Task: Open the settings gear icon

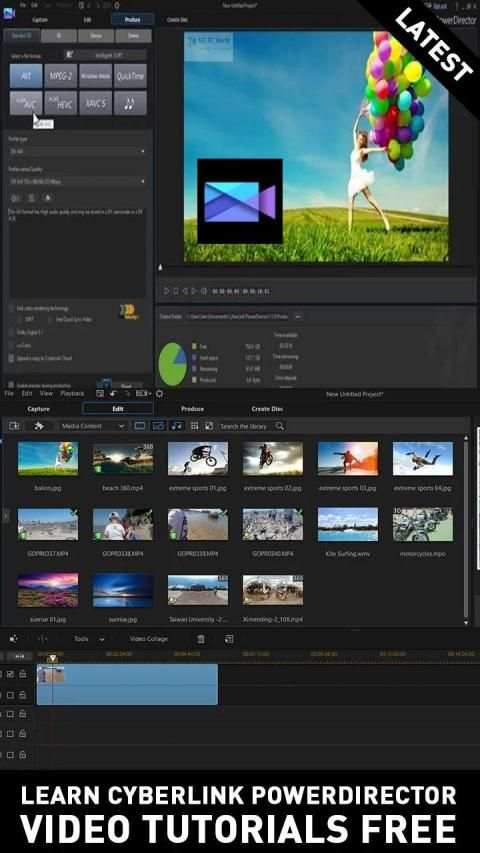Action: (x=159, y=393)
